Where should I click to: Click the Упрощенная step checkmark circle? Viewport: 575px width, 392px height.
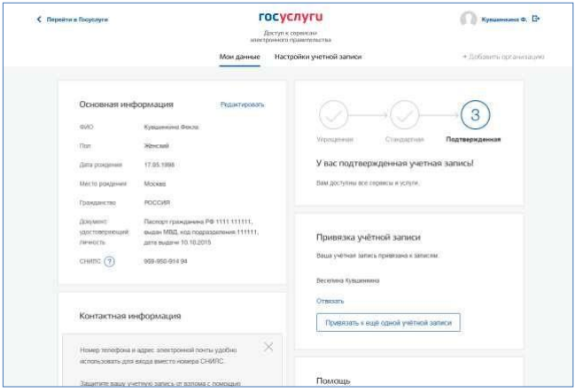334,115
